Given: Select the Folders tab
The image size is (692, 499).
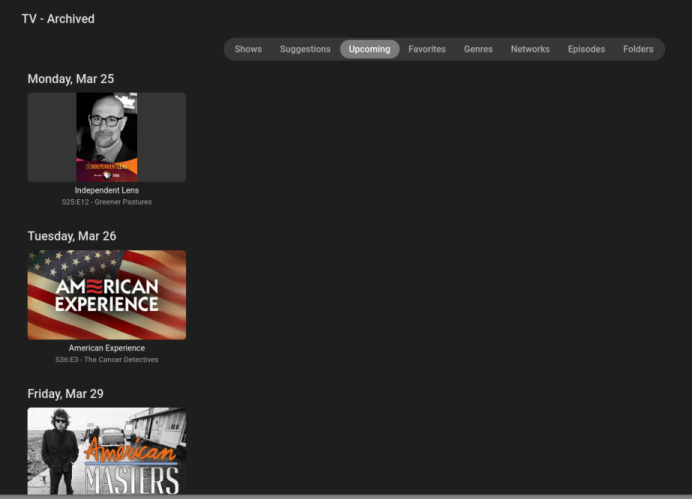Looking at the screenshot, I should pos(638,49).
